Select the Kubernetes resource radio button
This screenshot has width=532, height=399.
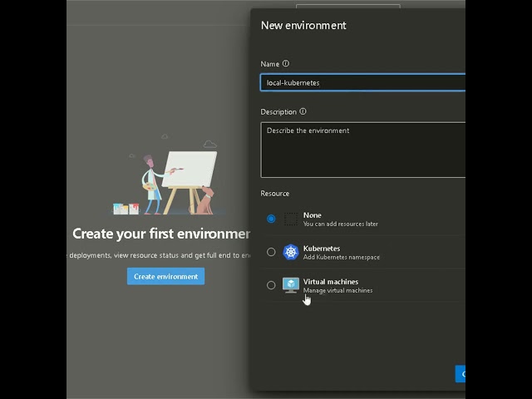coord(271,252)
